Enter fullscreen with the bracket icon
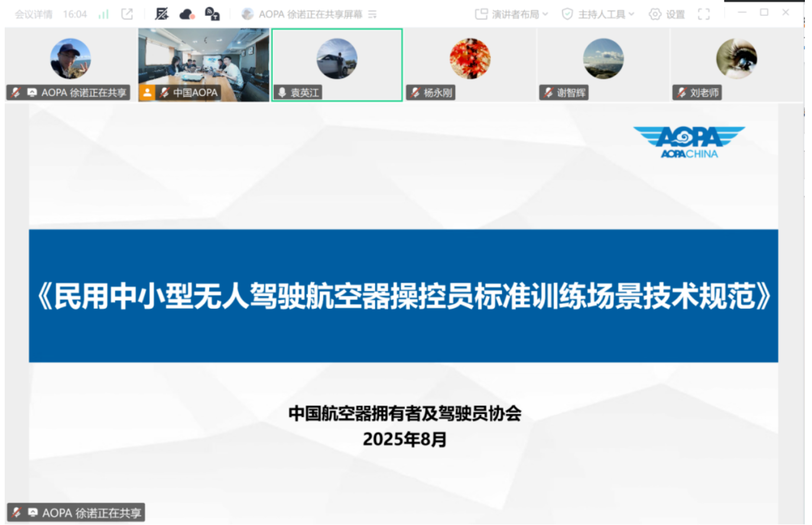This screenshot has height=525, width=812. click(x=704, y=14)
